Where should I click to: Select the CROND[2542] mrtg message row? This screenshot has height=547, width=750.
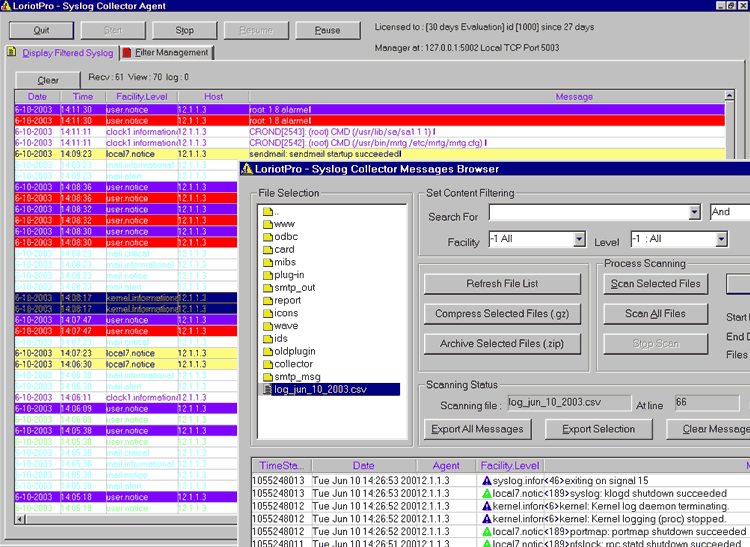370,143
